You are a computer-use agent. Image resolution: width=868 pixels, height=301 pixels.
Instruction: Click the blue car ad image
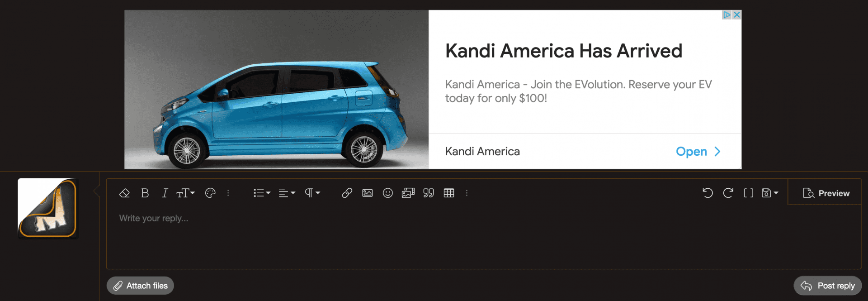tap(277, 90)
